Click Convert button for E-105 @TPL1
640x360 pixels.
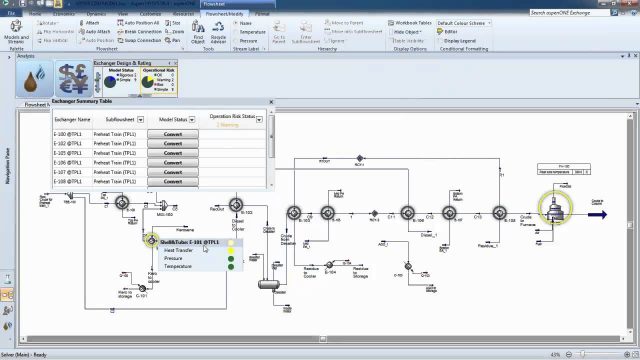[173, 153]
